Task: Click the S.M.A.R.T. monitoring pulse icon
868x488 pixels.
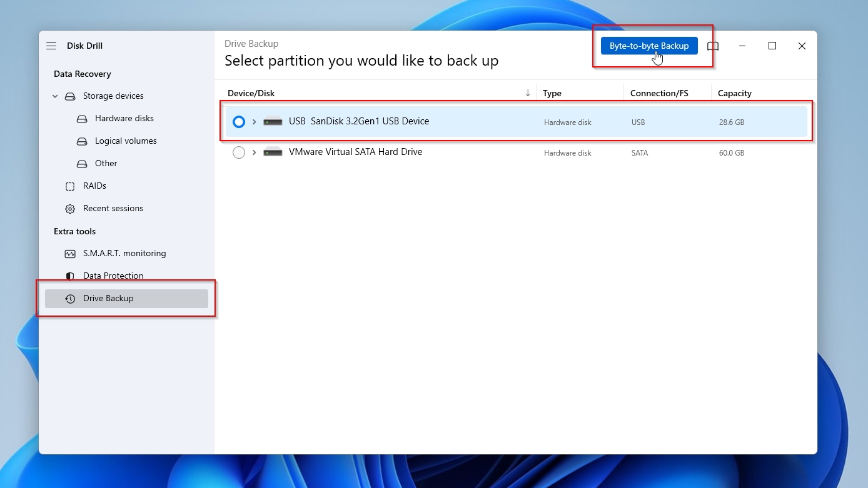Action: [70, 254]
